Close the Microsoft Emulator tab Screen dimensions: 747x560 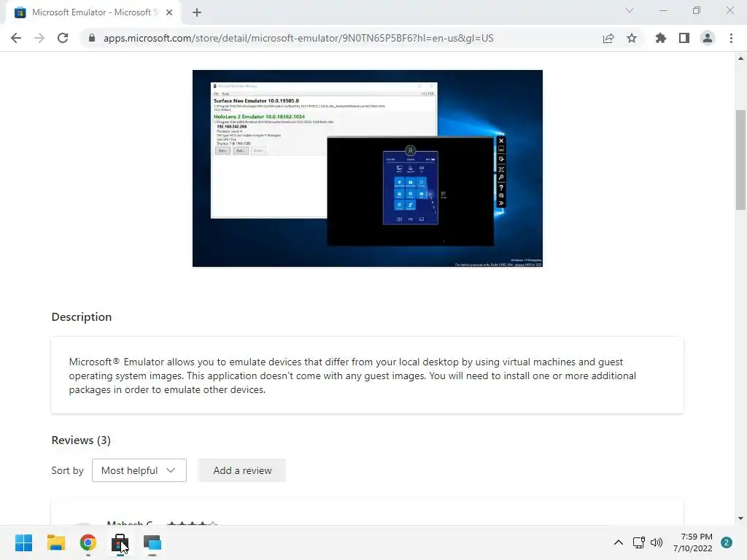coord(169,12)
